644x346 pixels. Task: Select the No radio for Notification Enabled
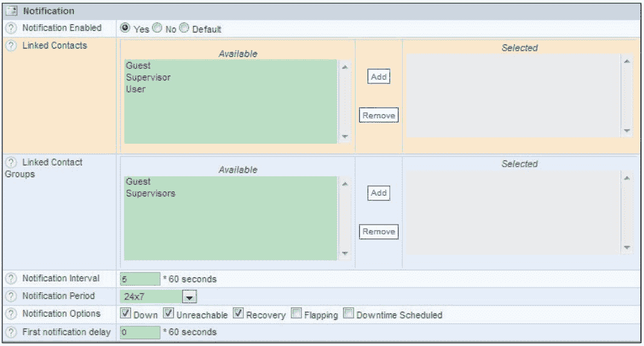157,28
